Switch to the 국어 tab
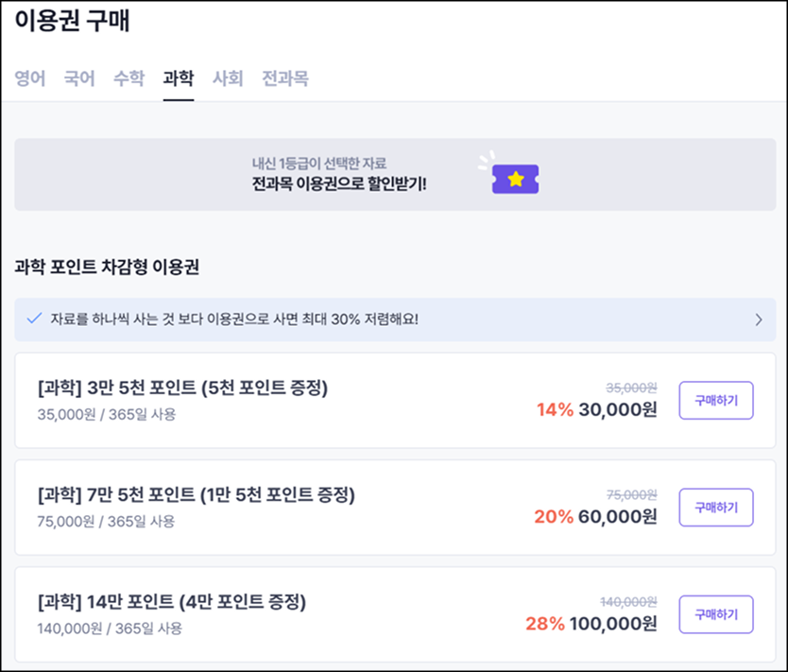 pos(79,78)
